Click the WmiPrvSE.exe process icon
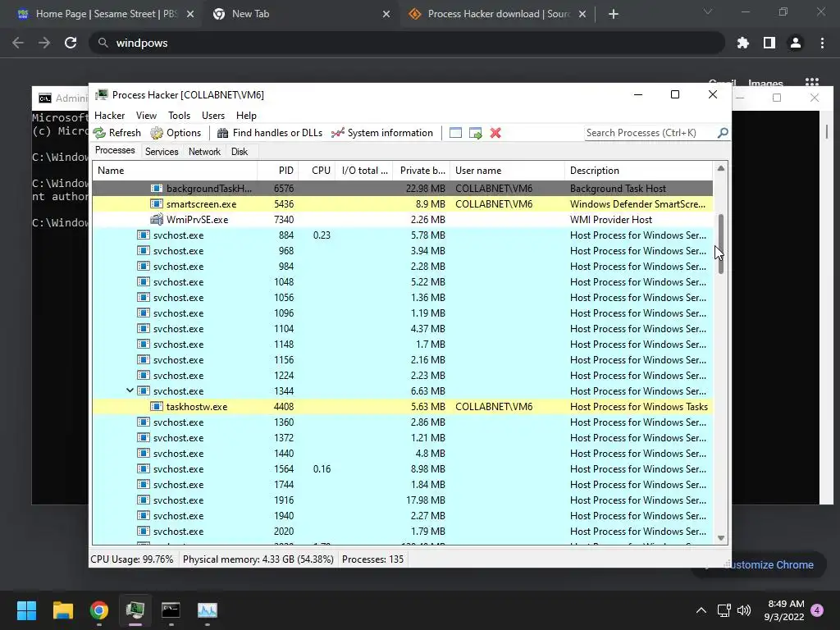Viewport: 840px width, 630px height. point(157,219)
